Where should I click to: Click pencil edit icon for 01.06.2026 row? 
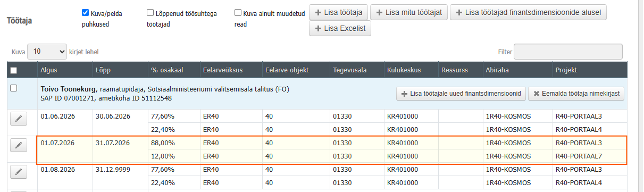tap(19, 119)
